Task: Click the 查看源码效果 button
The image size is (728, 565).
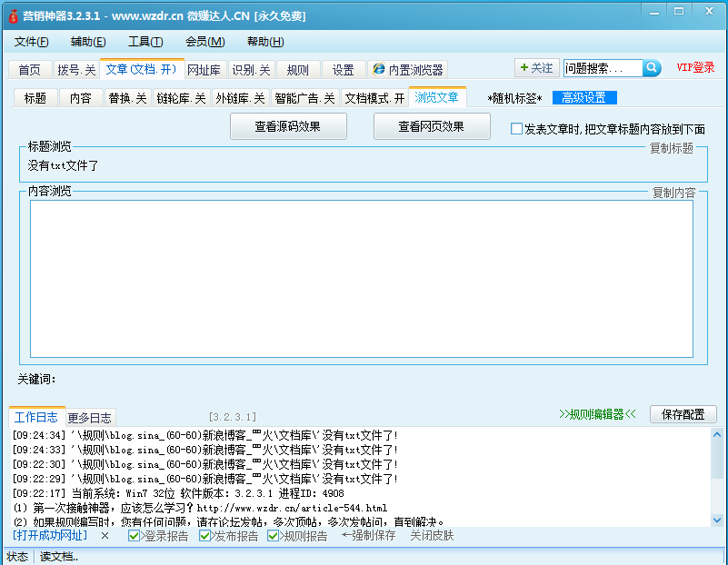Action: point(287,126)
